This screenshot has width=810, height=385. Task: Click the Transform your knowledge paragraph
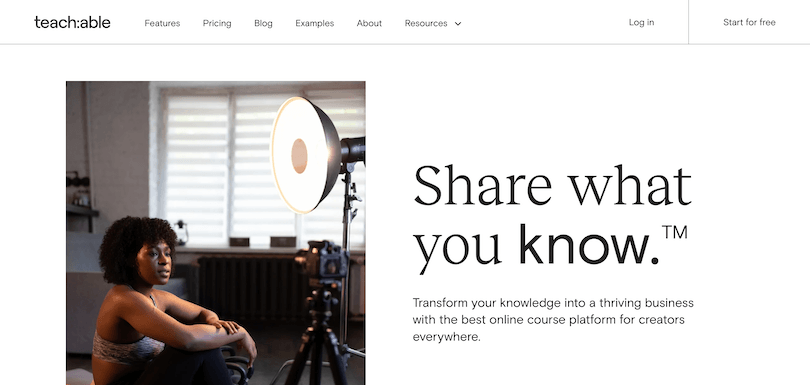(553, 320)
